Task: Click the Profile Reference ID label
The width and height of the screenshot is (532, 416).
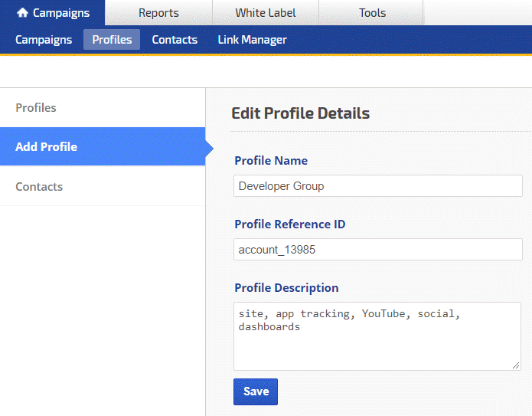Action: [x=289, y=224]
